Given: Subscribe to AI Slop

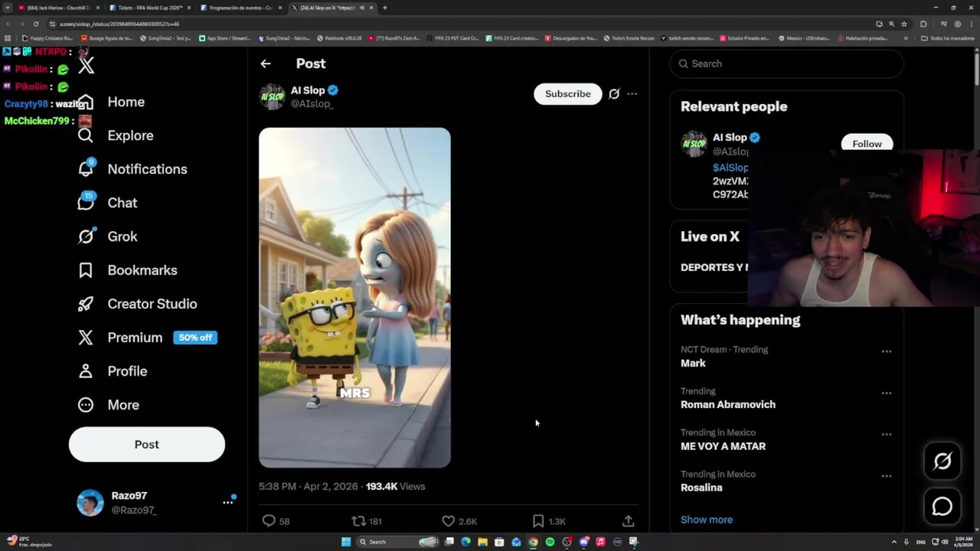Looking at the screenshot, I should 568,93.
